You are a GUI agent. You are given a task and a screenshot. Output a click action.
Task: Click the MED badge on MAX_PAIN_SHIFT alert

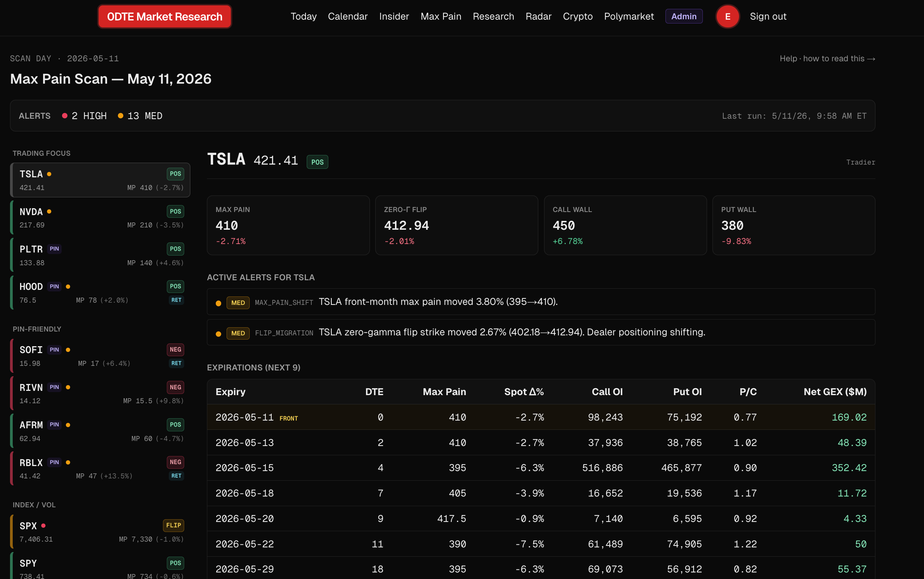[238, 303]
